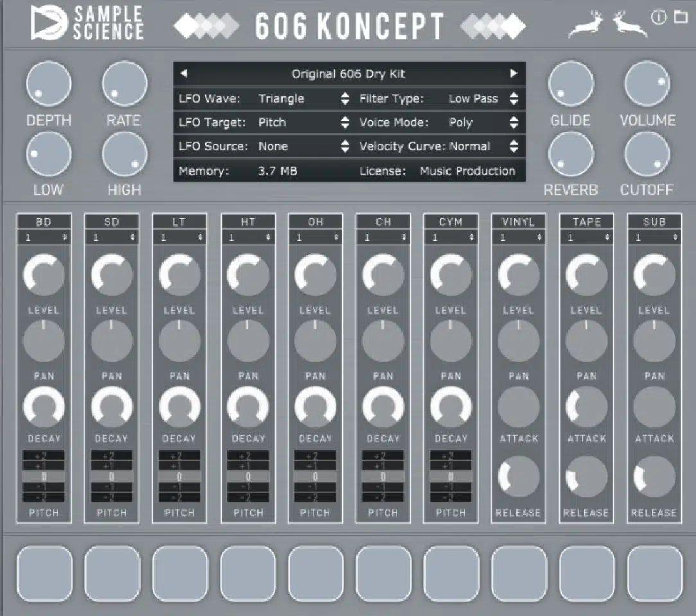Open the BD sample number dropdown

pos(44,237)
